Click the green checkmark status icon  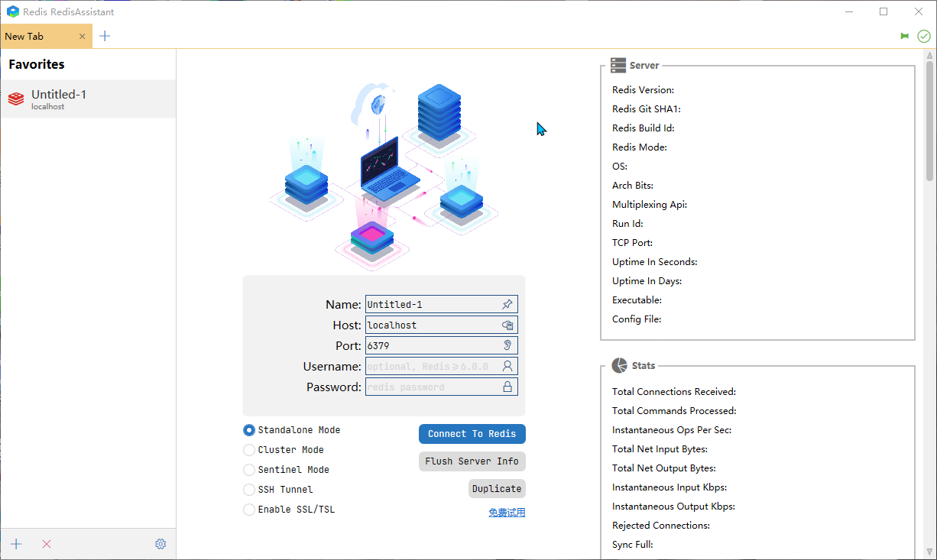click(x=923, y=36)
